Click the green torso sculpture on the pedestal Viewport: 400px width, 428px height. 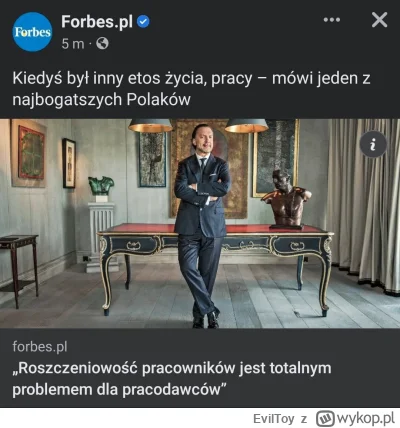point(101,186)
